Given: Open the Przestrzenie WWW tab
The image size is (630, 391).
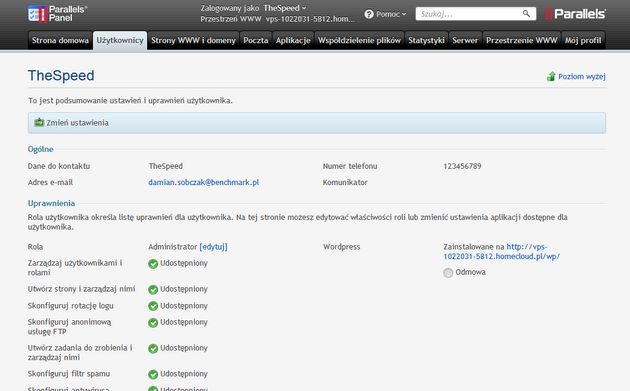Looking at the screenshot, I should pyautogui.click(x=522, y=40).
